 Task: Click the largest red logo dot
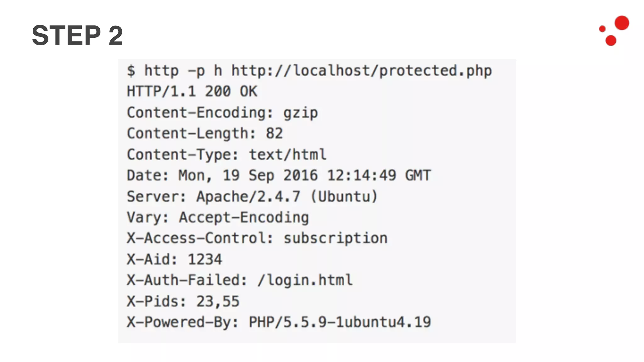click(622, 23)
